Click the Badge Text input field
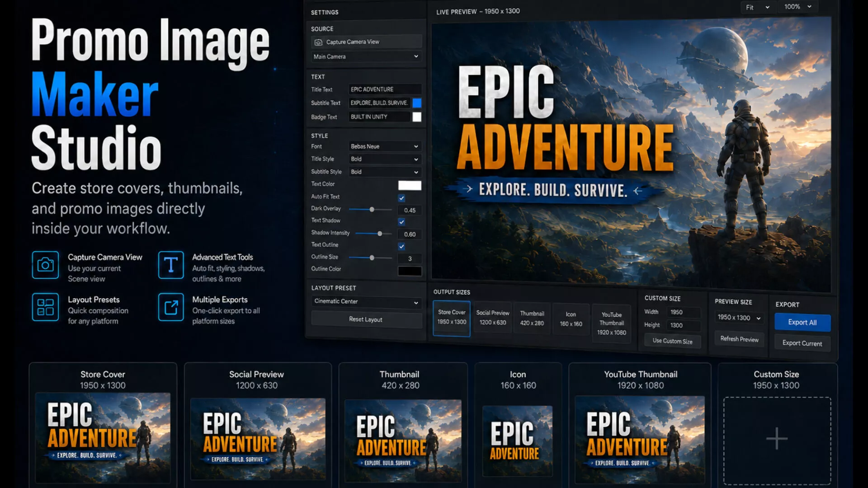 pyautogui.click(x=379, y=117)
